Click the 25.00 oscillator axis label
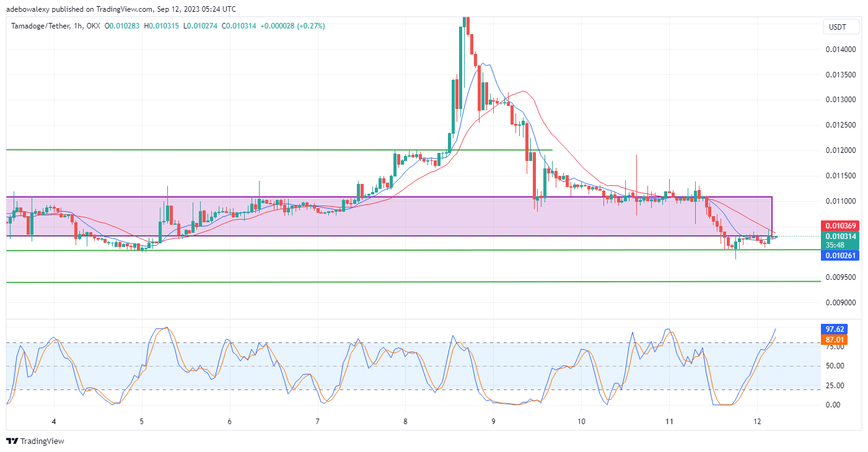 [835, 386]
